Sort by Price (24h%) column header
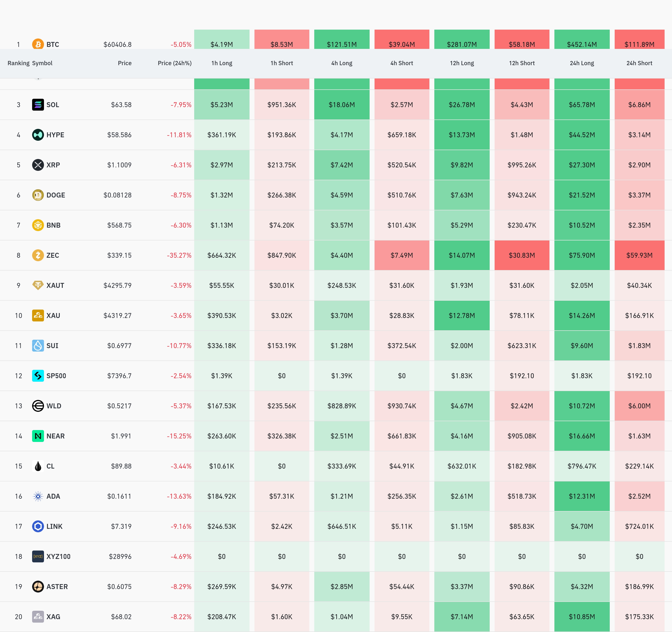672x632 pixels. 174,63
